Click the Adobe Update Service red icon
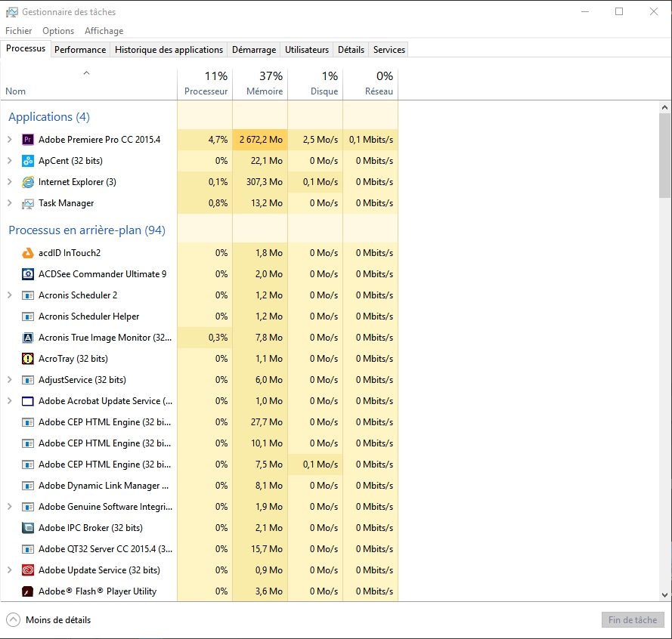This screenshot has height=639, width=672. [x=28, y=570]
